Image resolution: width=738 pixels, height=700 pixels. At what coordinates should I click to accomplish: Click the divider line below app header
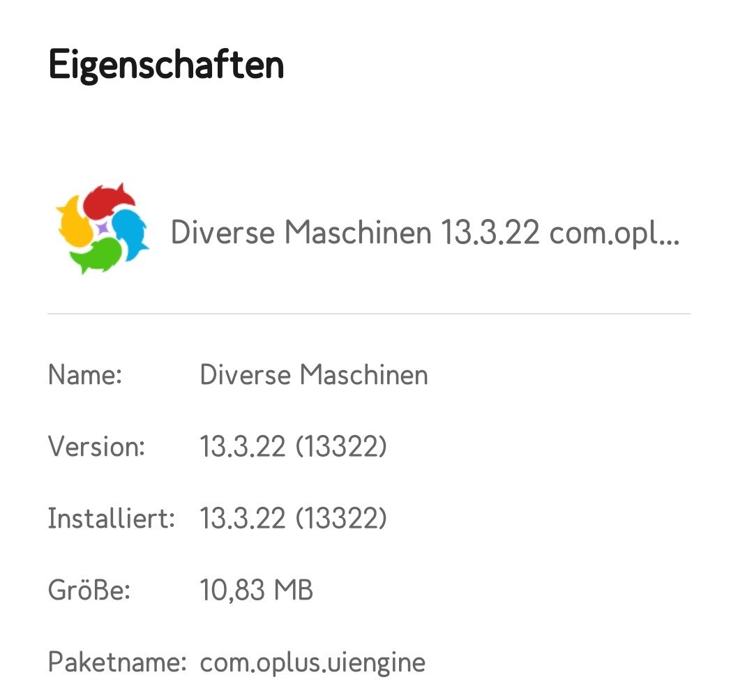tap(368, 314)
